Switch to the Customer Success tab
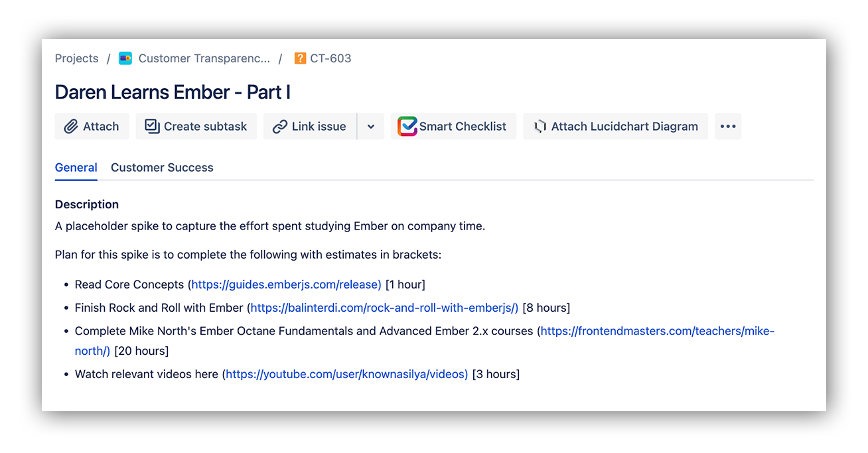 point(162,168)
